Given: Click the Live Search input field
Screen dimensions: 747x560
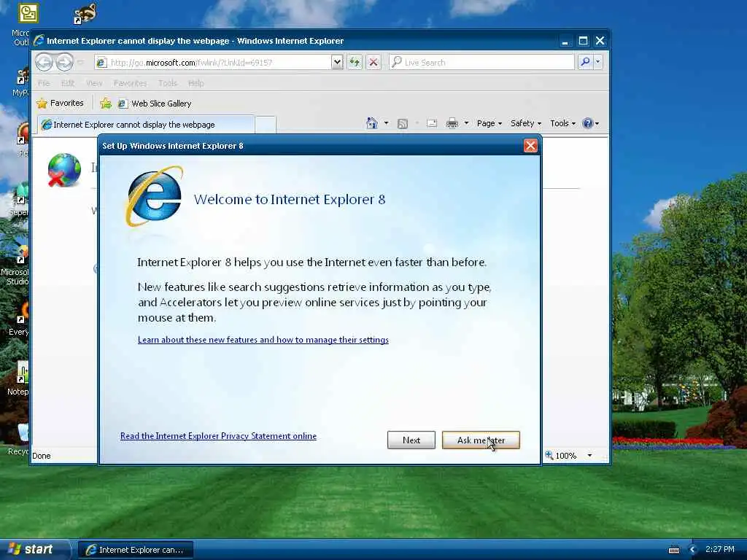Looking at the screenshot, I should 482,63.
